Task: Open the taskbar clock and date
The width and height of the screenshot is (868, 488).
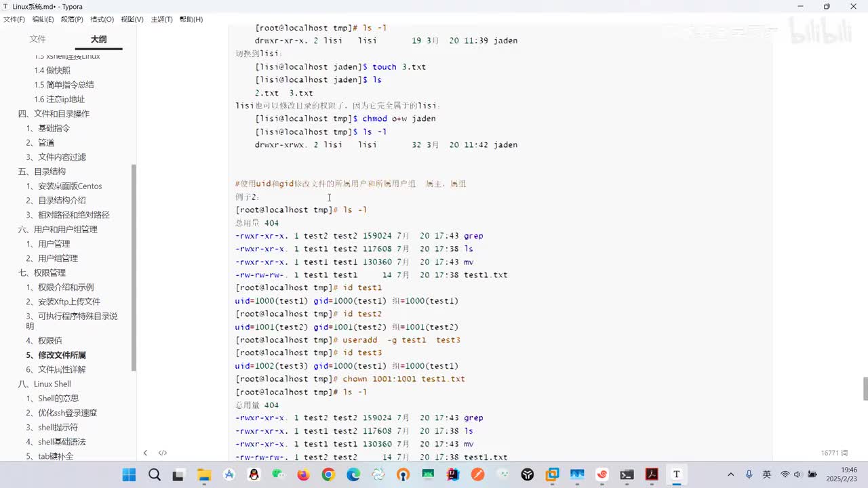Action: pyautogui.click(x=843, y=474)
